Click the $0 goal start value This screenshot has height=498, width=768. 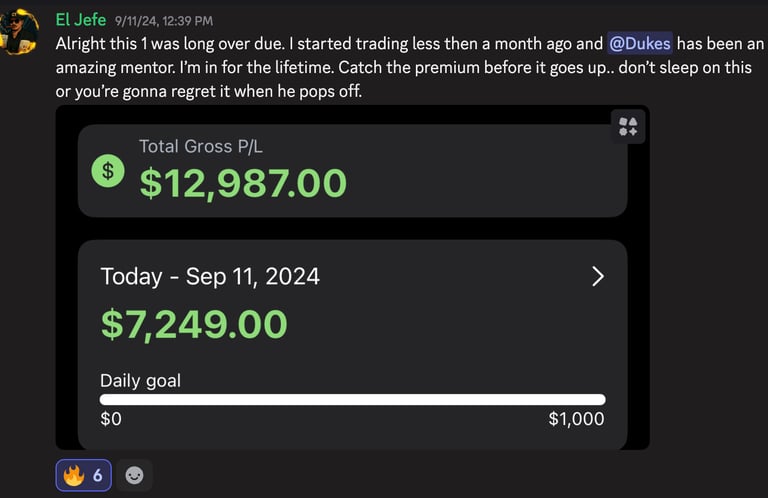coord(111,419)
